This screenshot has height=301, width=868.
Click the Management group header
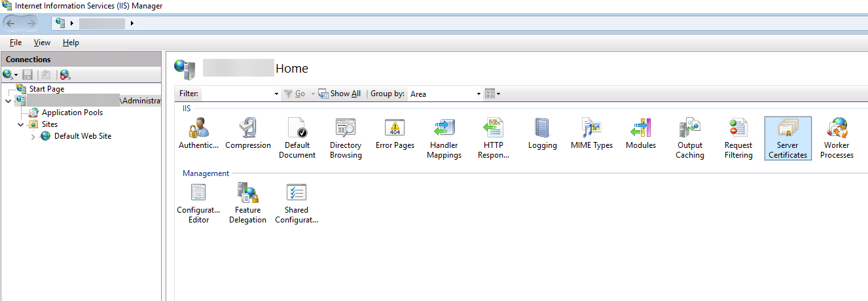coord(206,173)
